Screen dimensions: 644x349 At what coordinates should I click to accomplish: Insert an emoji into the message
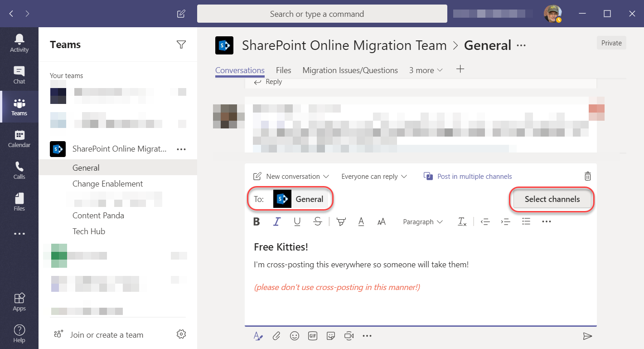[x=295, y=336]
